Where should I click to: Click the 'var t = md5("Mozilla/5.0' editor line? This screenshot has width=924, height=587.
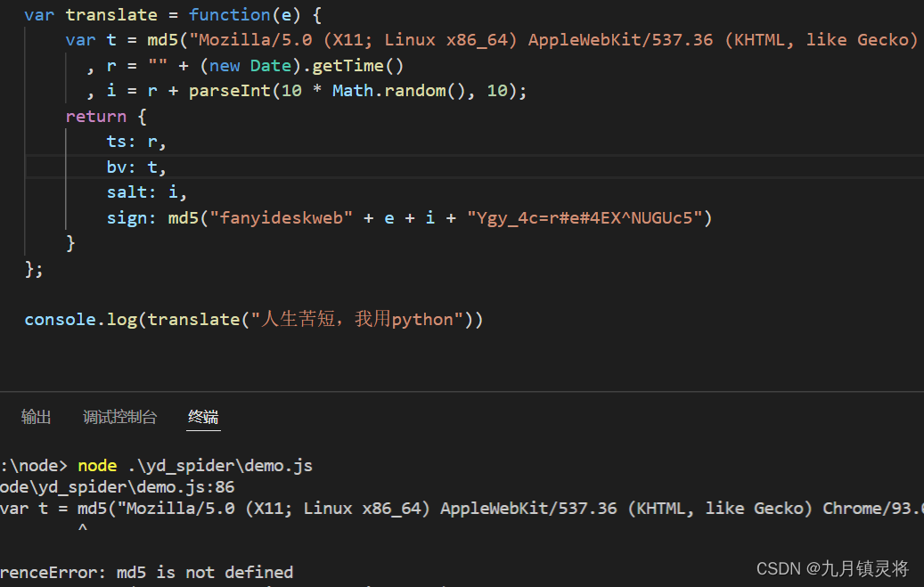[x=492, y=40]
